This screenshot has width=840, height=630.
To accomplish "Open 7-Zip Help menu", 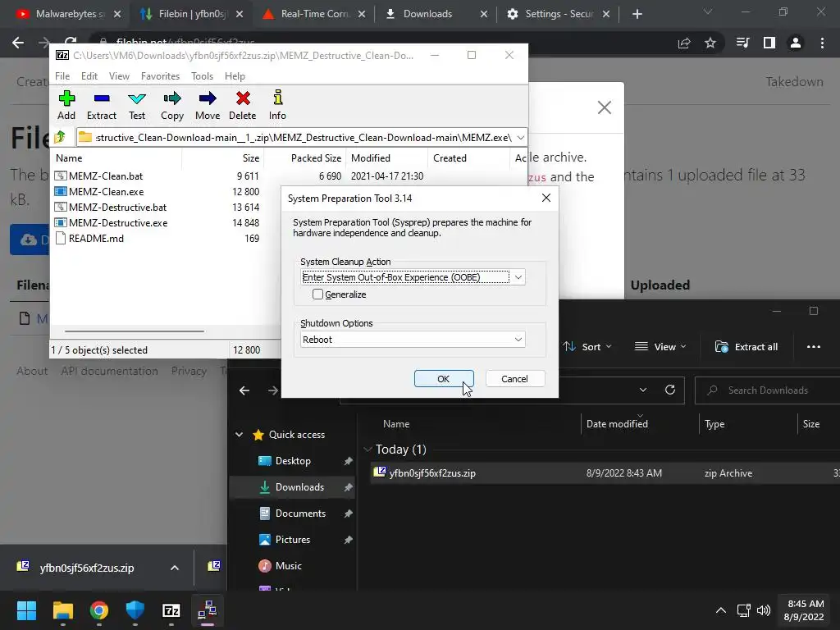I will [235, 76].
